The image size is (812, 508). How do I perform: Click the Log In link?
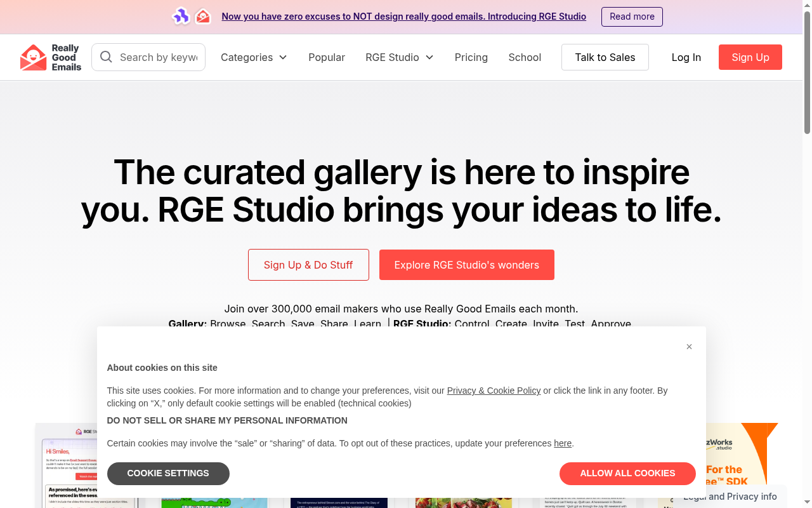[686, 57]
